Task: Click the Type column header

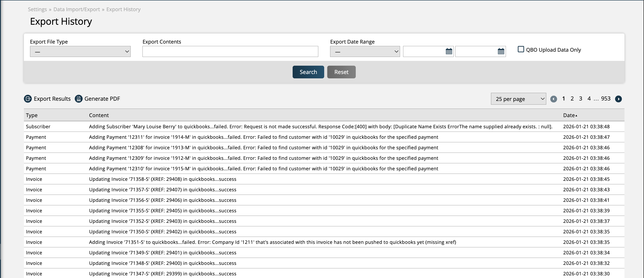Action: coord(32,115)
